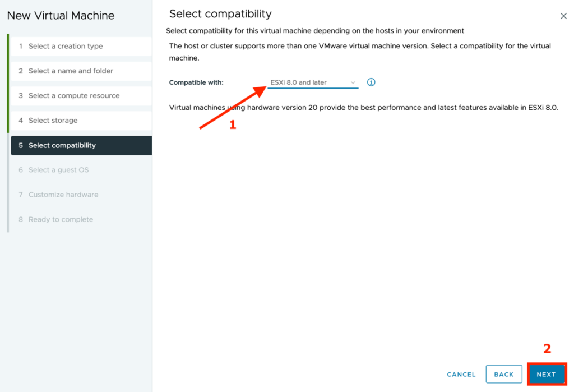Click the info icon beside compatibility dropdown
Image resolution: width=574 pixels, height=392 pixels.
pyautogui.click(x=371, y=82)
